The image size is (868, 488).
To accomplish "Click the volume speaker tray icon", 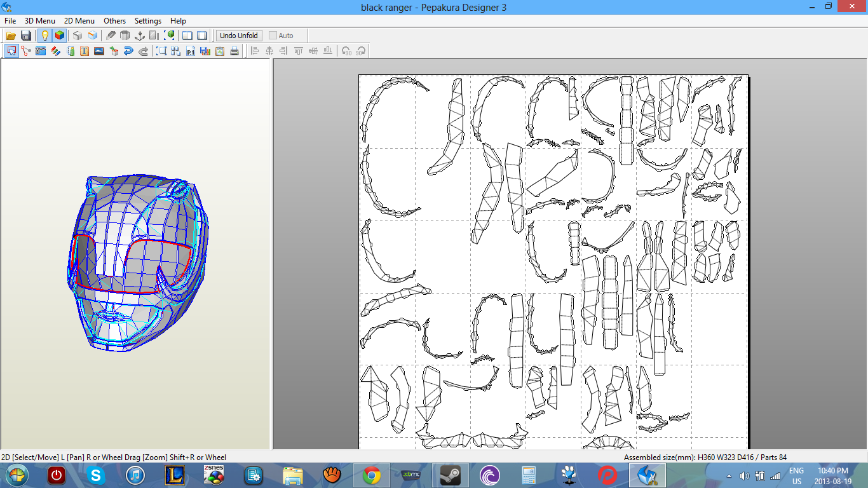I will (744, 476).
